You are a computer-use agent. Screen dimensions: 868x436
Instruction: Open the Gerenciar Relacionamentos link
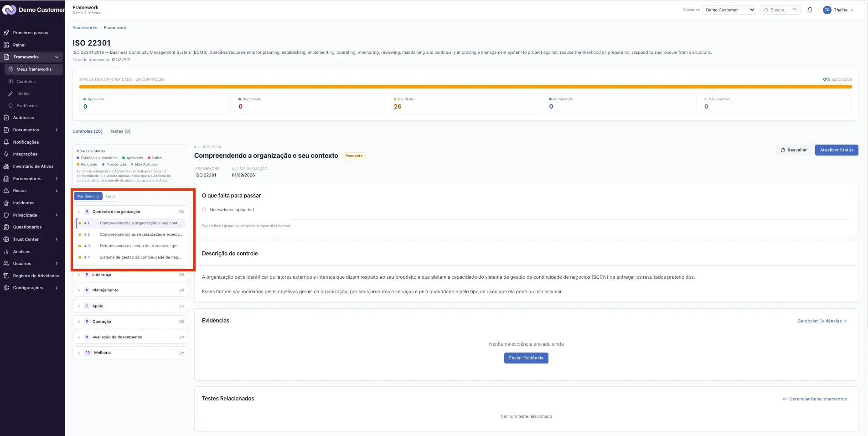click(x=815, y=399)
